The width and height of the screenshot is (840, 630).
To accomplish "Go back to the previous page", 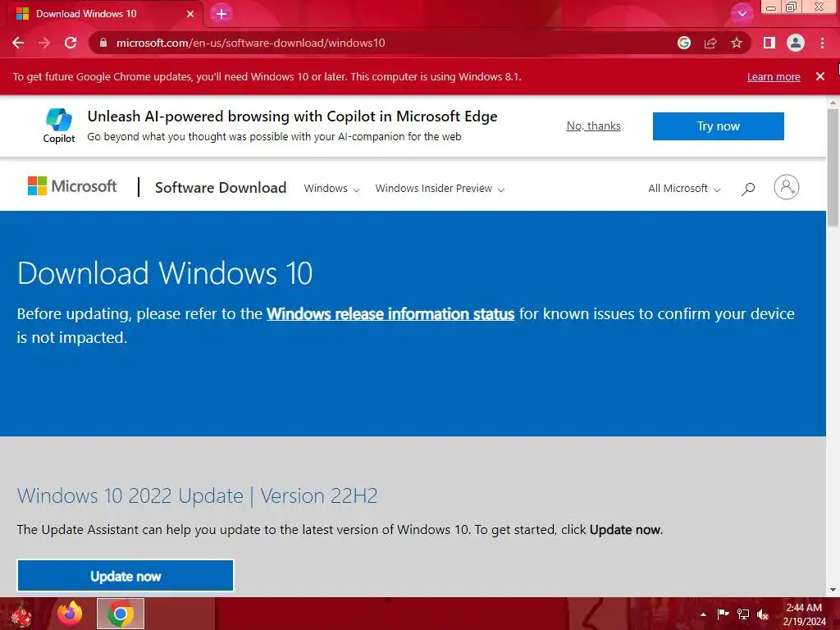I will click(x=18, y=43).
